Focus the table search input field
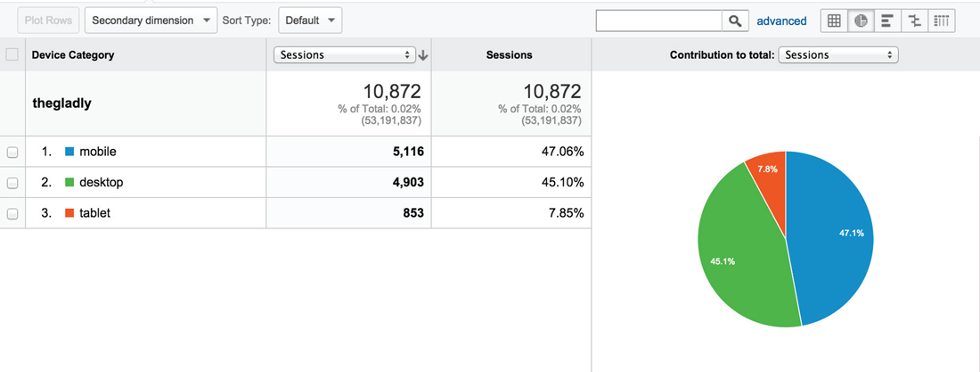The width and height of the screenshot is (980, 372). [658, 21]
